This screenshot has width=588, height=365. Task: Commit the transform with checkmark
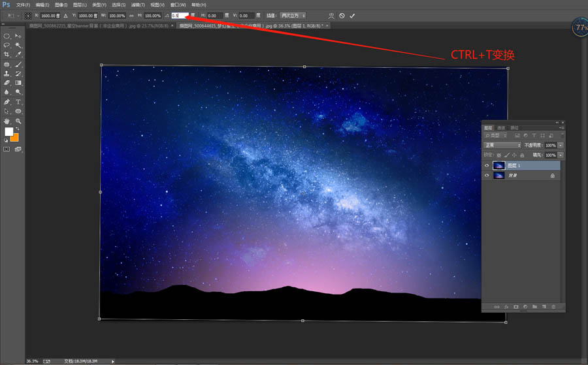click(x=352, y=16)
